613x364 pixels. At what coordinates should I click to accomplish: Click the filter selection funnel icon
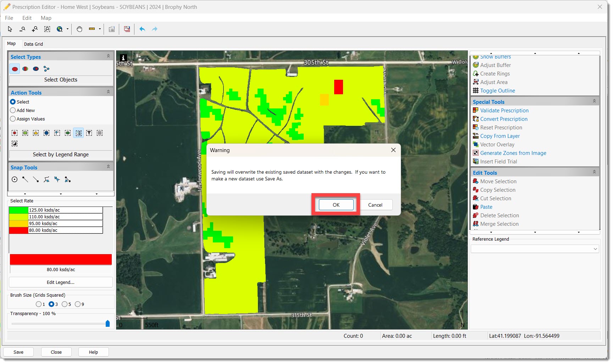point(89,133)
